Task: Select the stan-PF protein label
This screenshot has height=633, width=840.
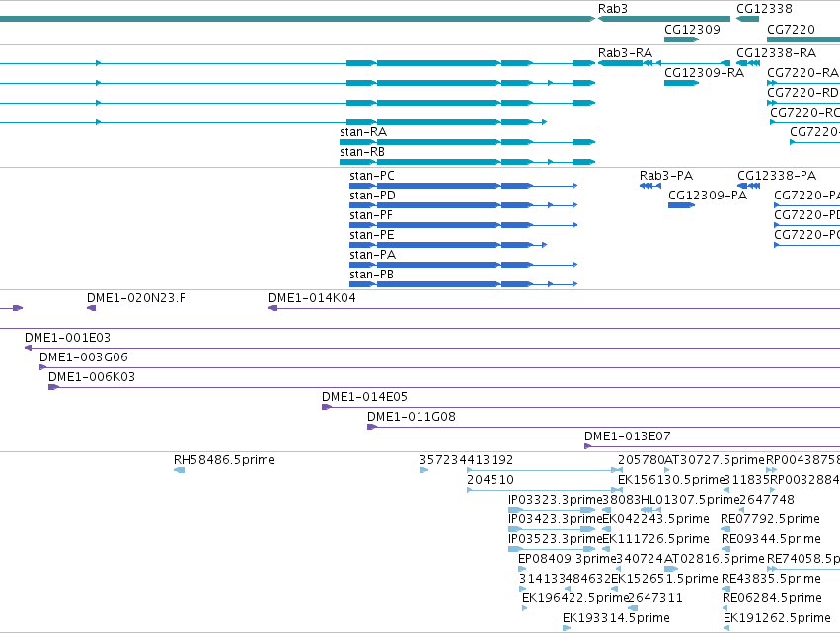Action: [371, 215]
